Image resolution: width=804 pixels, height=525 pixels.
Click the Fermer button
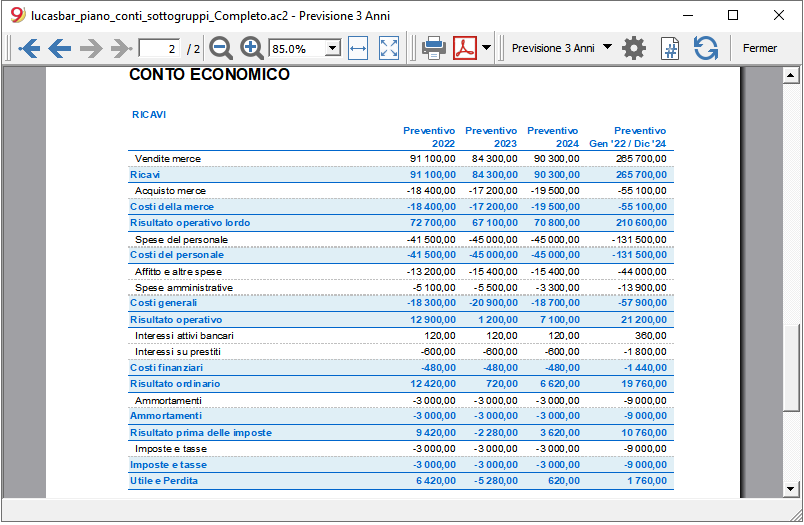point(760,48)
